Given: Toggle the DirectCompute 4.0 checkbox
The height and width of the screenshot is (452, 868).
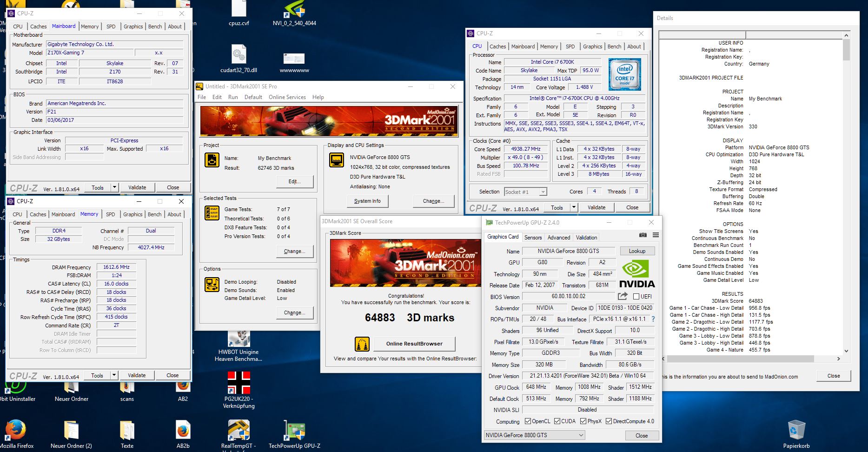Looking at the screenshot, I should pos(609,421).
